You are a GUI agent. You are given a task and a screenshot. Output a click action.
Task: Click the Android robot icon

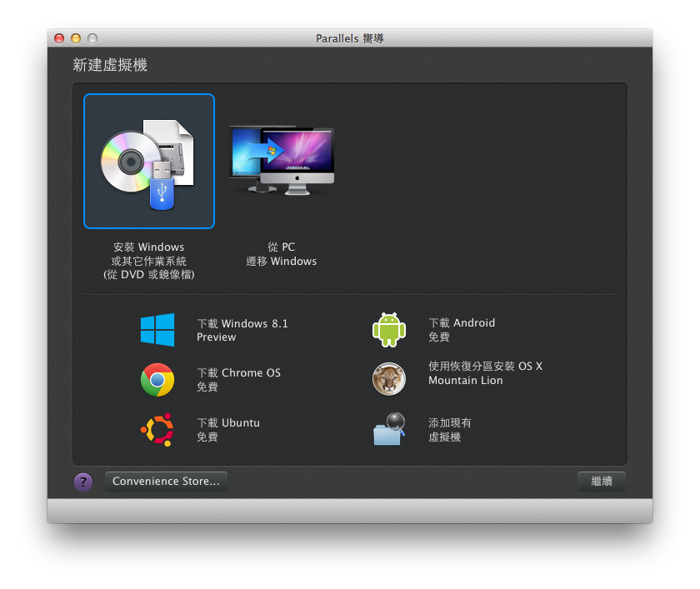pyautogui.click(x=389, y=330)
